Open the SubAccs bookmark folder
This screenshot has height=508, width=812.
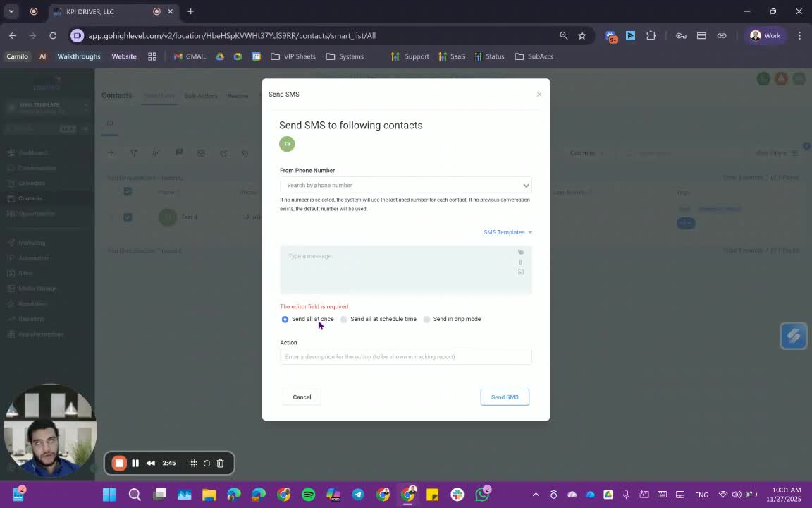point(534,56)
